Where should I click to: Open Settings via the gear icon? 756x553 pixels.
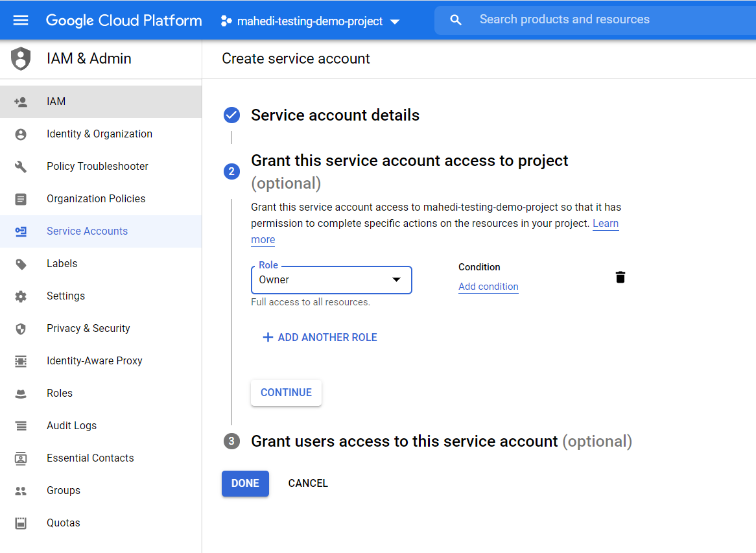[21, 296]
